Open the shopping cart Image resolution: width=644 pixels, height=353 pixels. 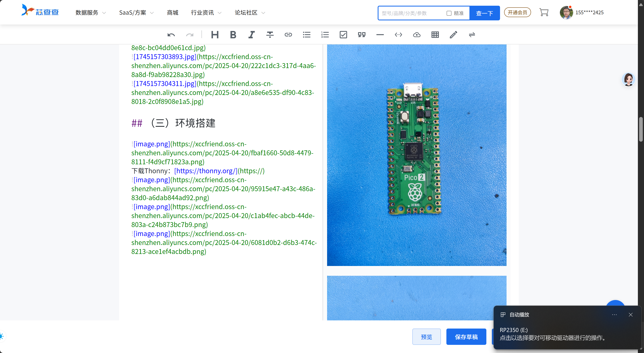(544, 12)
